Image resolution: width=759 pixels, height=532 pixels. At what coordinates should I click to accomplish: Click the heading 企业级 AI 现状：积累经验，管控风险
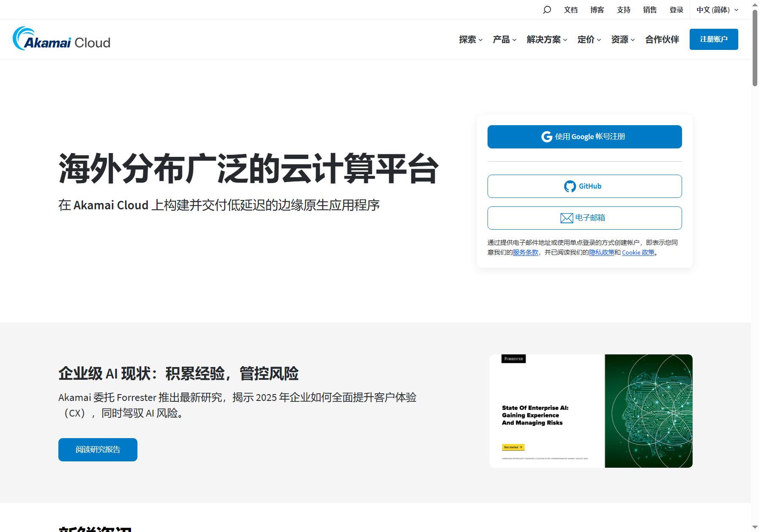pyautogui.click(x=178, y=374)
